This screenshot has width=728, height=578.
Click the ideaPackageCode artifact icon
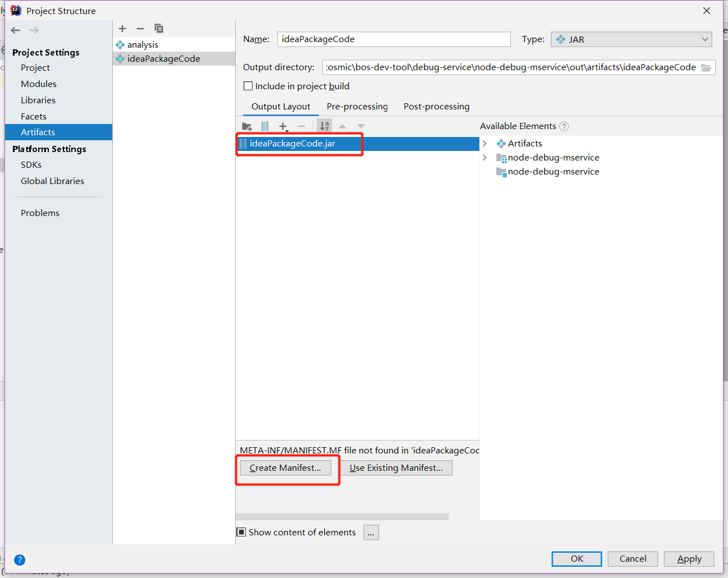tap(120, 59)
